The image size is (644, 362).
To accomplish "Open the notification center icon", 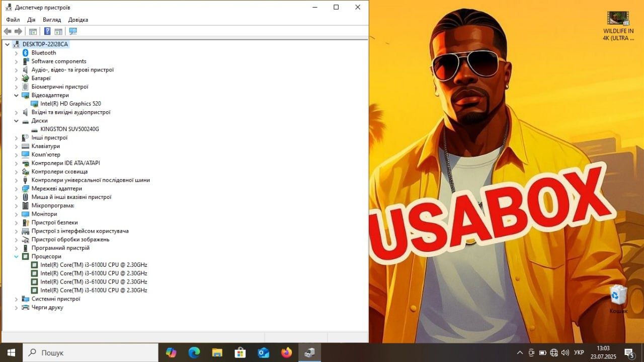I will (629, 352).
